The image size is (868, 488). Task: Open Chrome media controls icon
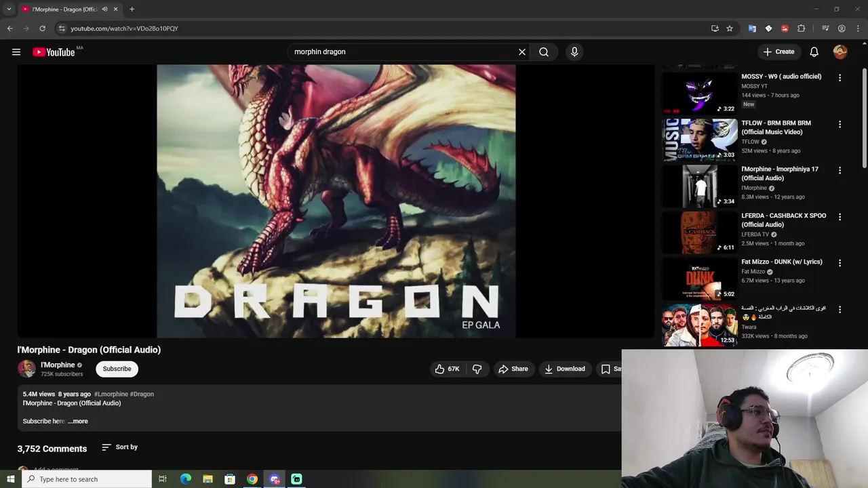click(825, 28)
